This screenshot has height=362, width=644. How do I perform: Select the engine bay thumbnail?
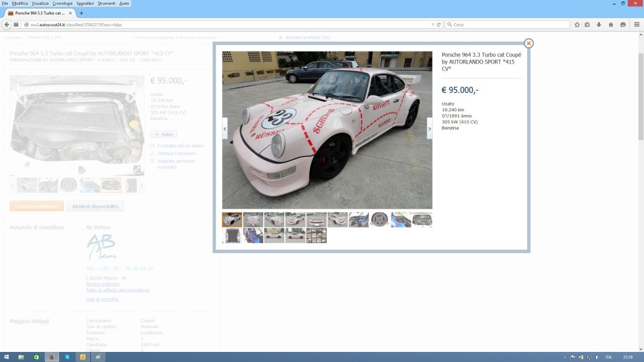pyautogui.click(x=422, y=219)
